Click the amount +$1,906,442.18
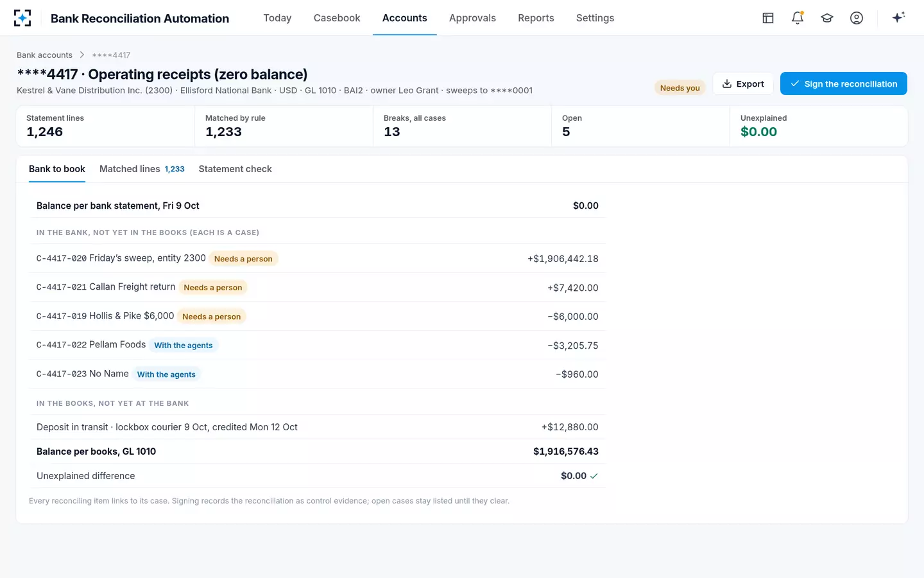924x578 pixels. (x=563, y=259)
